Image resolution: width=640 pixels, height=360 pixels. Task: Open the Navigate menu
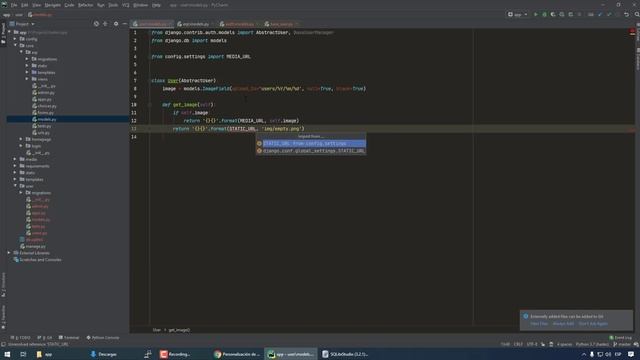coord(52,5)
